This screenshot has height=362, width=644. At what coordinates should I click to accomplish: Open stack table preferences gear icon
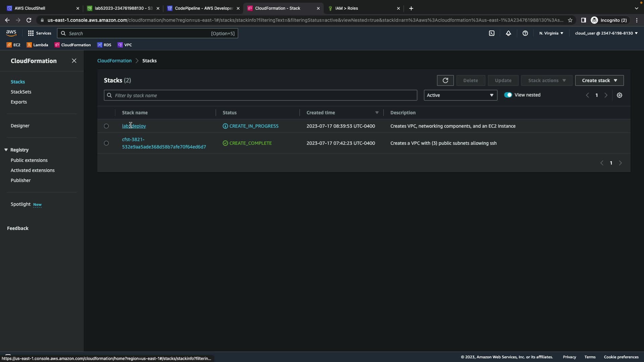pos(619,95)
